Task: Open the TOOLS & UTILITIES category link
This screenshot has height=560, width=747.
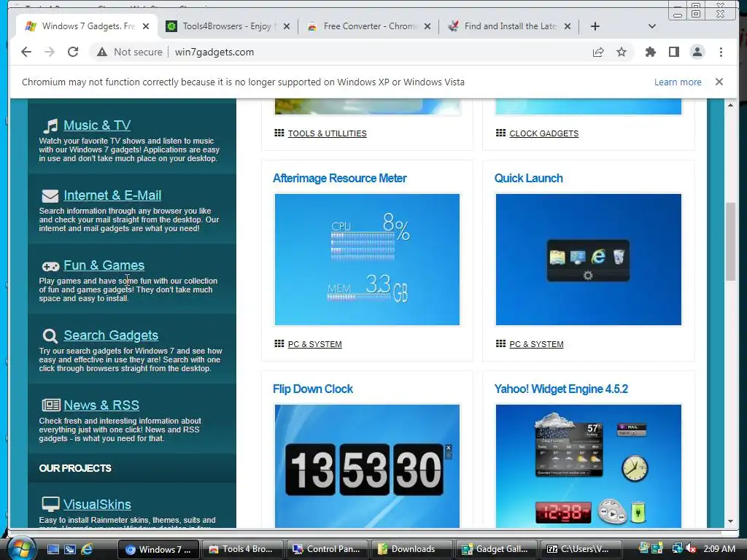Action: (328, 133)
